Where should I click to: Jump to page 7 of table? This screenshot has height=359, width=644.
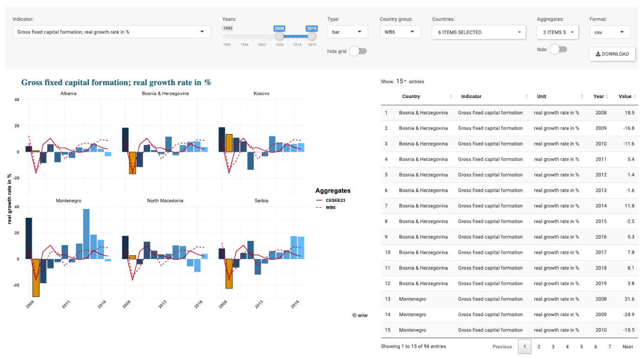point(610,346)
